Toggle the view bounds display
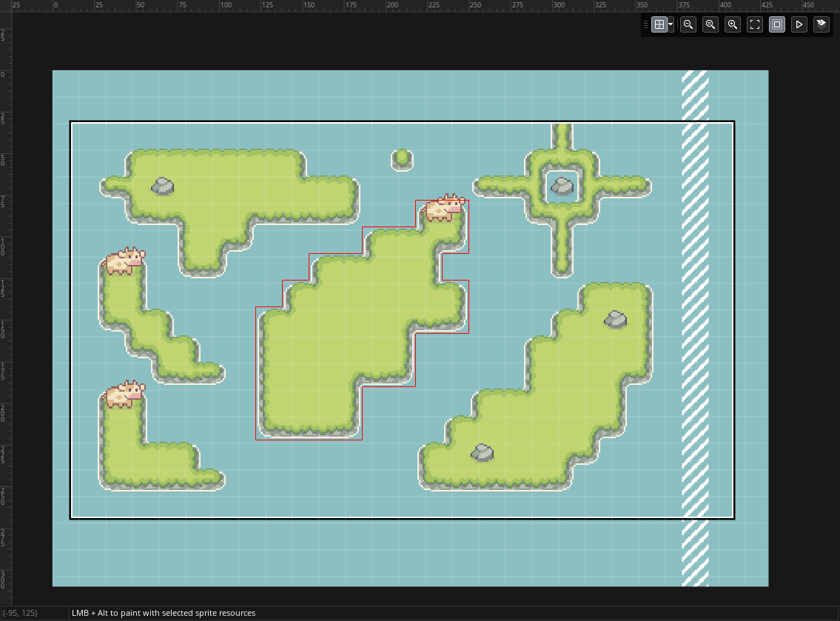 777,24
